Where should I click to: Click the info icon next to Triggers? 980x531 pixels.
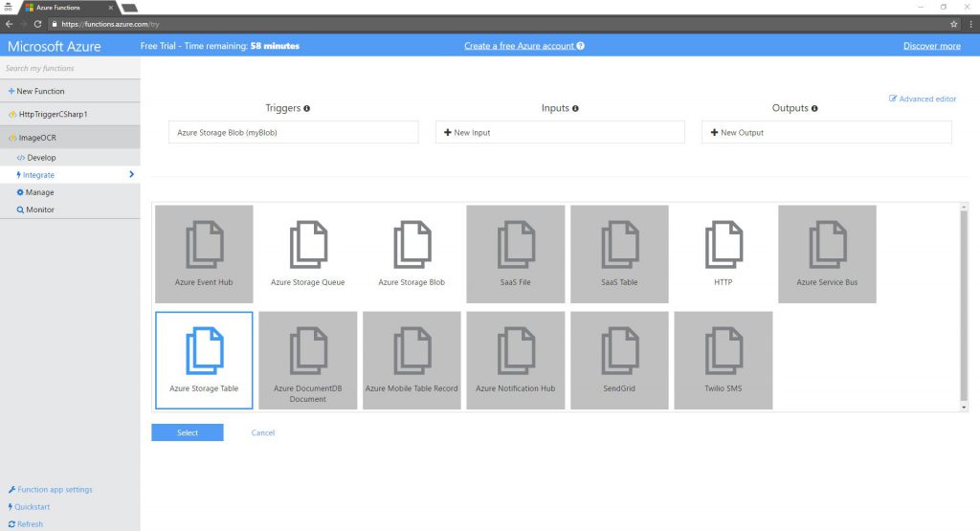click(x=307, y=109)
